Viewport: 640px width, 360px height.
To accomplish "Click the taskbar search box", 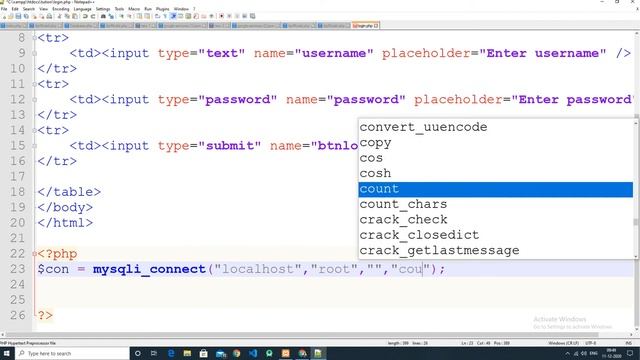I will (72, 353).
